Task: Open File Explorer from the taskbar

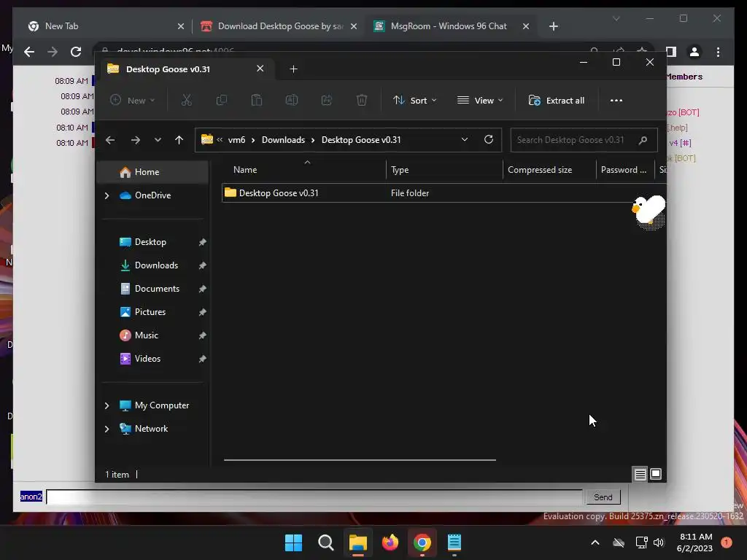Action: click(x=357, y=542)
